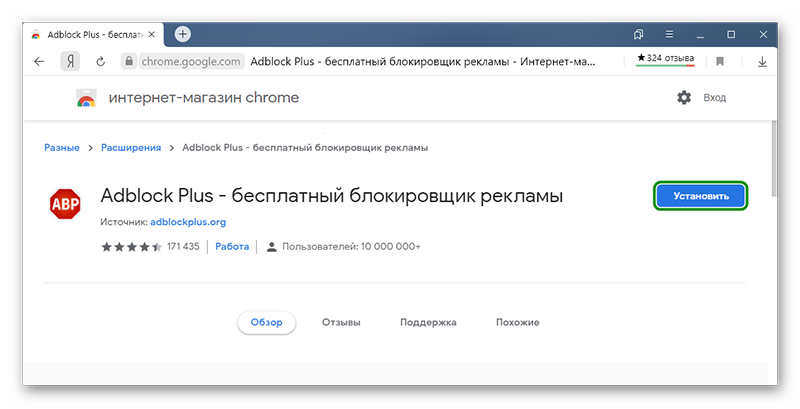Click the Adblock Plus extension heading
800x409 pixels.
(x=332, y=196)
